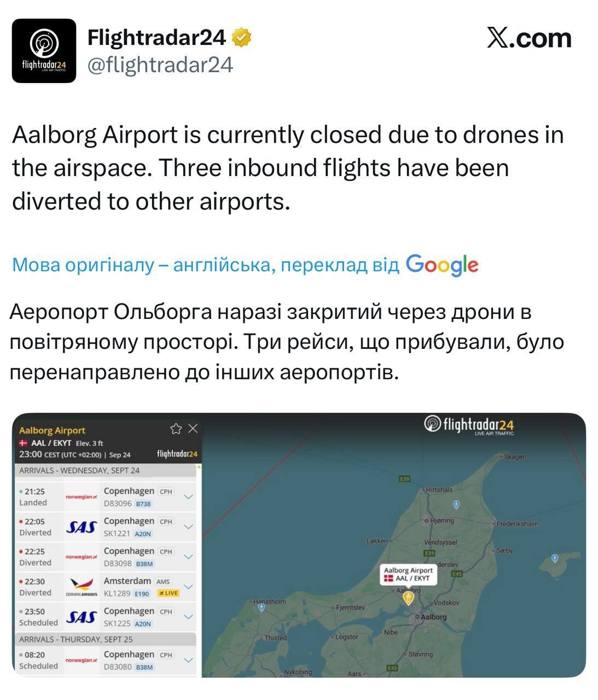Click the SAS logo on flight SK1221
The image size is (598, 700).
point(81,527)
